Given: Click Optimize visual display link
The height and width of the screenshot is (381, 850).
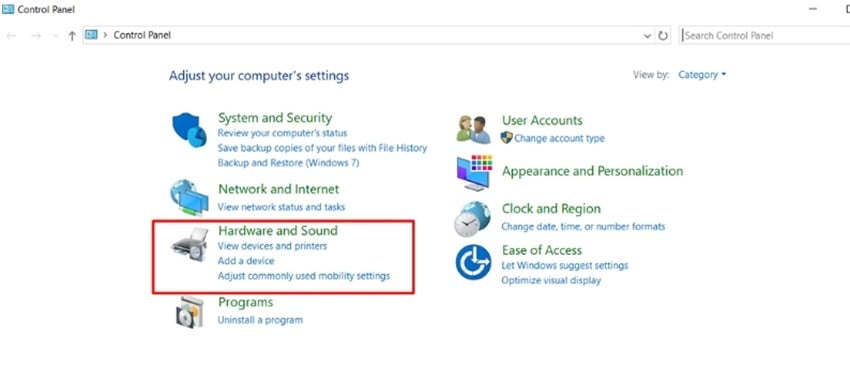Looking at the screenshot, I should 551,280.
